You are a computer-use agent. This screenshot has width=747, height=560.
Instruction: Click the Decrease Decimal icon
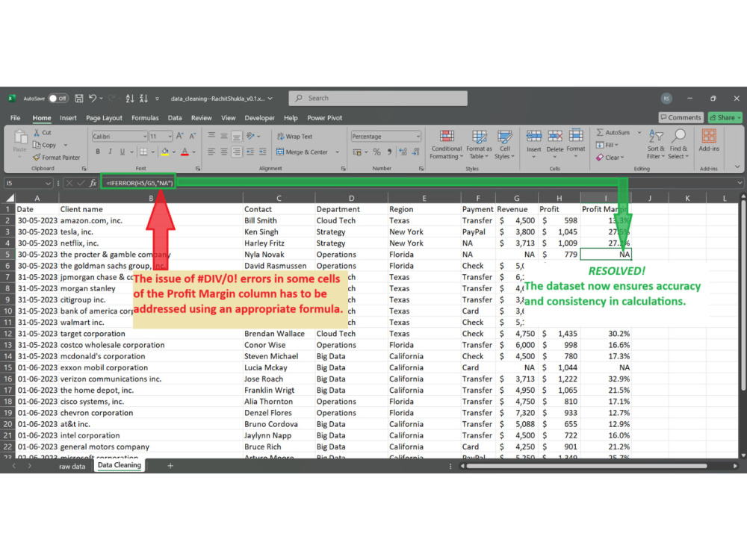416,152
